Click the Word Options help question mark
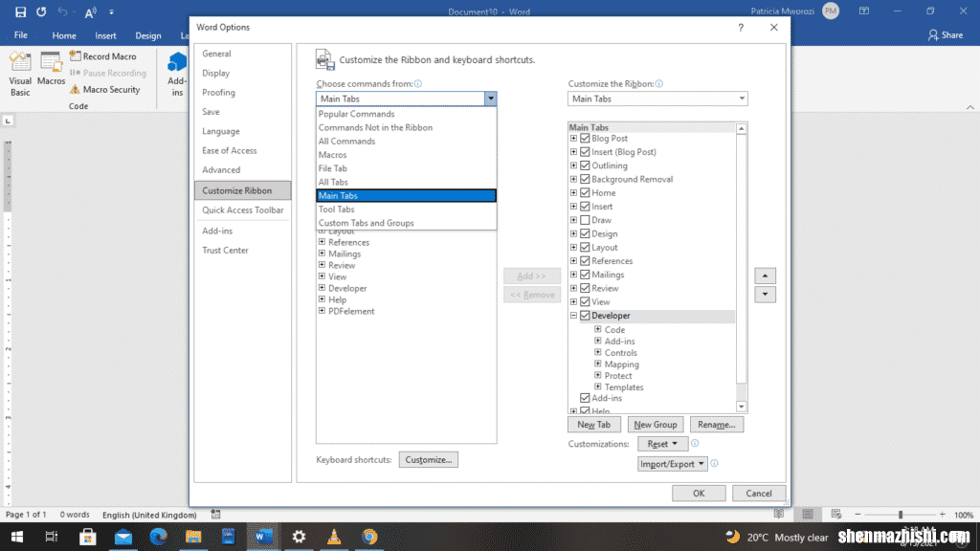The height and width of the screenshot is (551, 980). (741, 28)
